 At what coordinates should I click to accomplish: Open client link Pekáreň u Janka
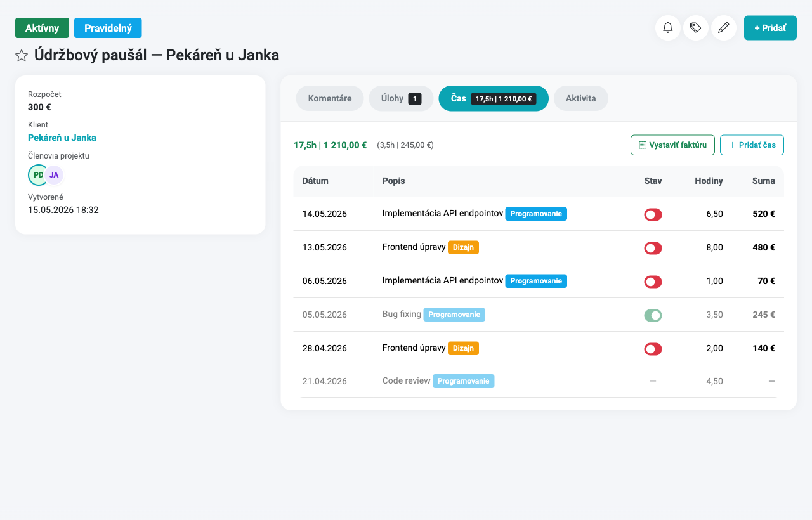[62, 138]
